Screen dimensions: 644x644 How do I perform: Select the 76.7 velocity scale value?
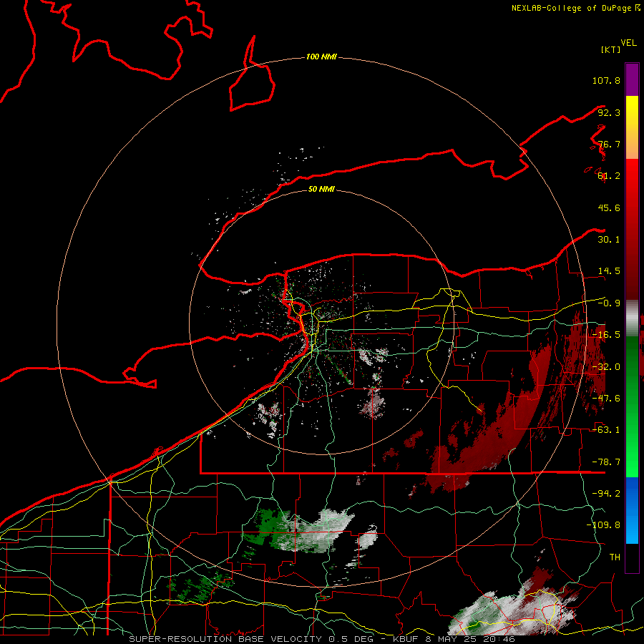point(609,144)
